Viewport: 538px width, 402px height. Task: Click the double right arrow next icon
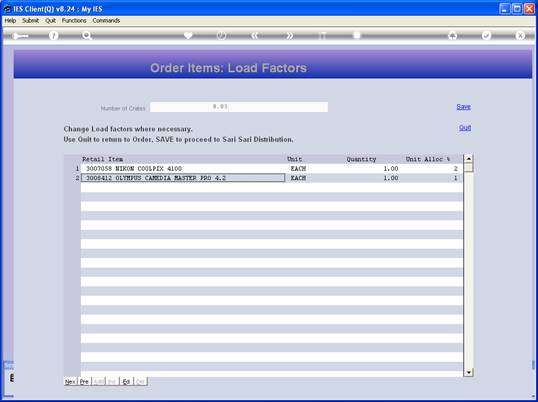point(289,35)
